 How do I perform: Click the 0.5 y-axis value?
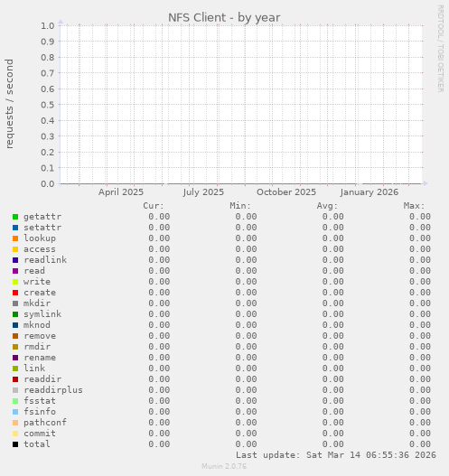click(48, 105)
